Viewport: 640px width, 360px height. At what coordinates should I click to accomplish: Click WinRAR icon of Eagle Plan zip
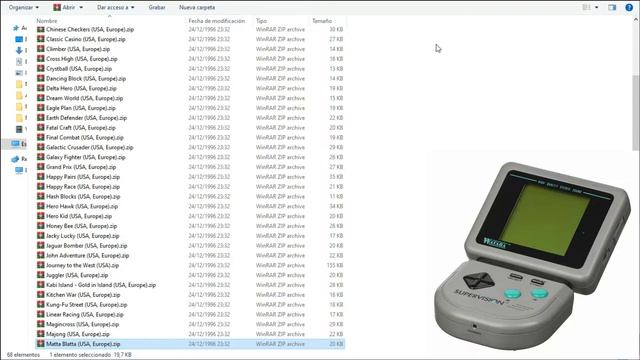tap(40, 108)
